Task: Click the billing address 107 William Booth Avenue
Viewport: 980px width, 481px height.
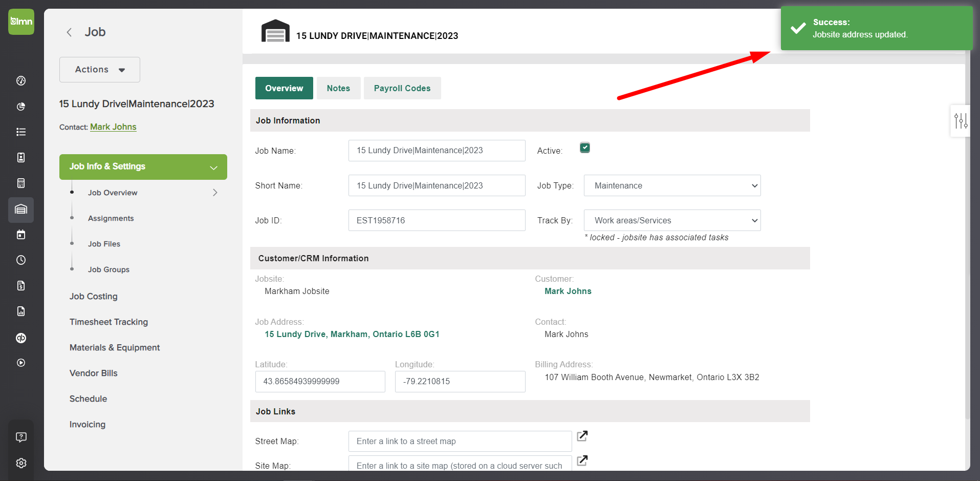Action: 652,377
